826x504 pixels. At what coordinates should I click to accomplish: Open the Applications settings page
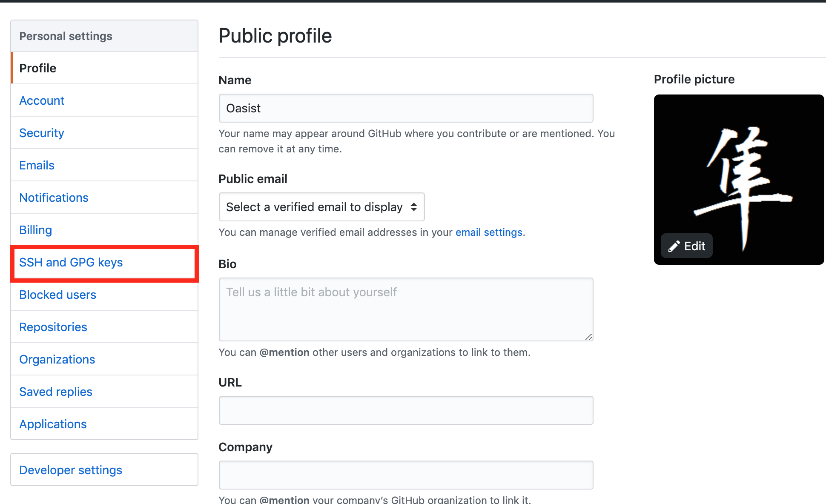tap(52, 424)
